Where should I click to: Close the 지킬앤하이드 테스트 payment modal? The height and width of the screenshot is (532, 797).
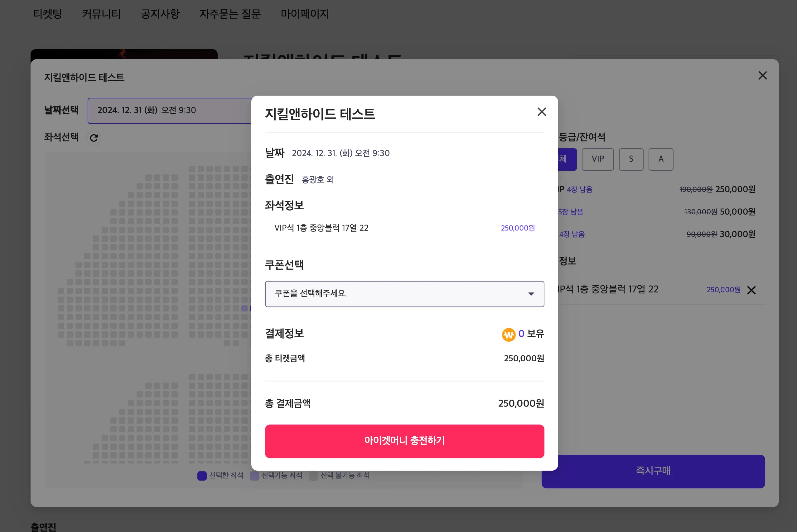[541, 112]
